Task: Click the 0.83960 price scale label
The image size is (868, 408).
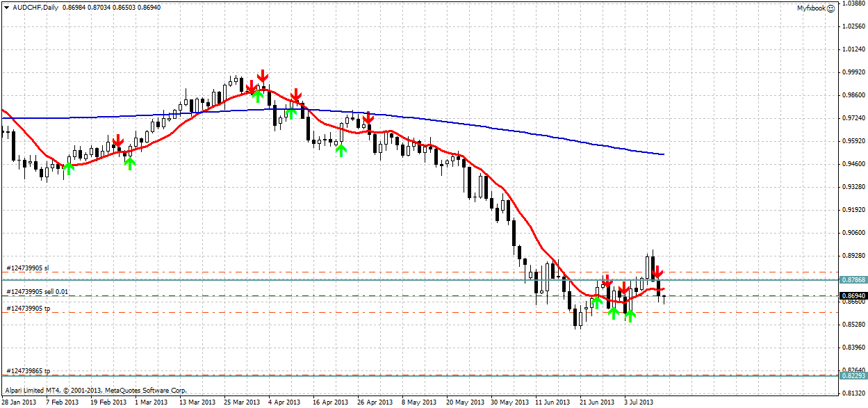Action: [x=853, y=348]
